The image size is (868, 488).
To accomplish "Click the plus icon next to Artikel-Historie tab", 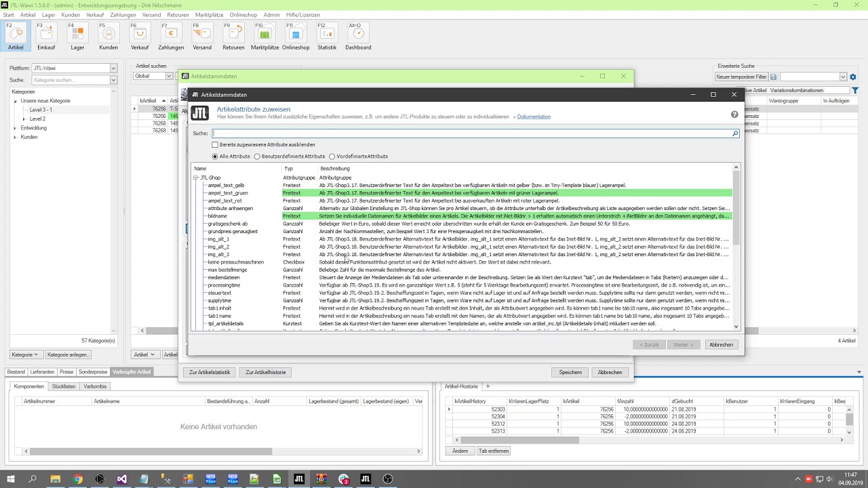I will [487, 386].
